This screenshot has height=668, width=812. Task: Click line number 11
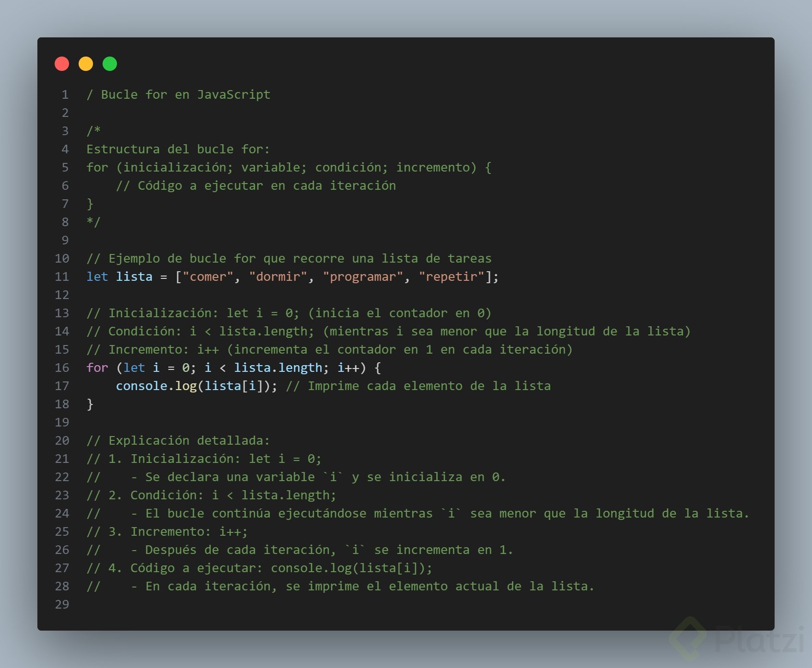62,277
